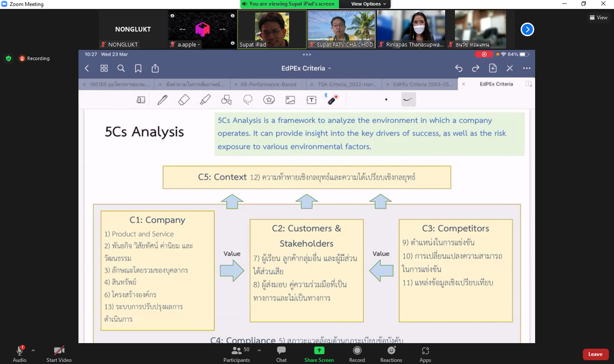Viewport: 614px width, 364px height.
Task: Close the TQA Criteria_2022 tab
Action: (312, 84)
